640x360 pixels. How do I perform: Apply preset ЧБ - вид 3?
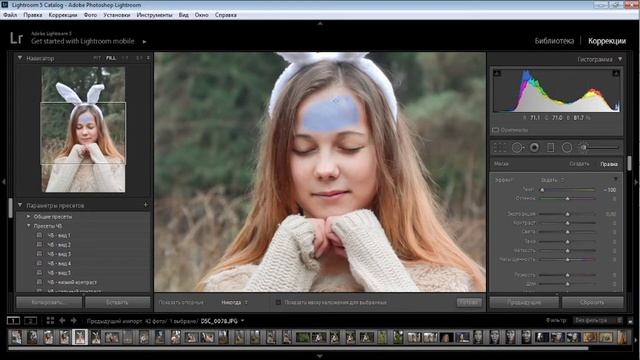[58, 254]
